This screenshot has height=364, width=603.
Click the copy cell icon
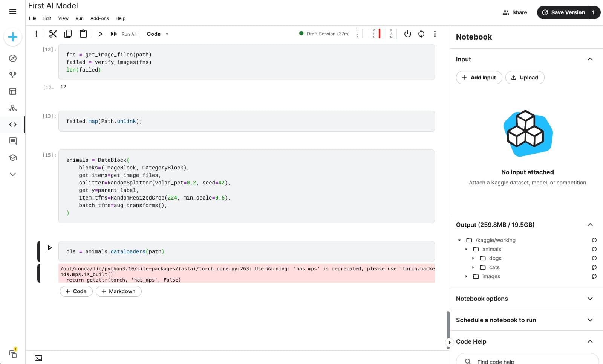pyautogui.click(x=68, y=34)
